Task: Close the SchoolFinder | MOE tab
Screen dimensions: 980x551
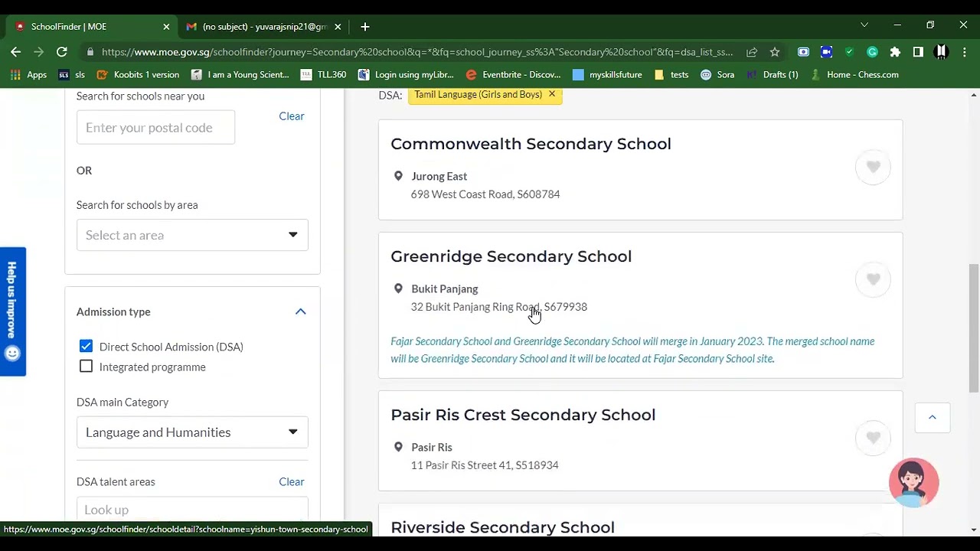Action: (166, 27)
